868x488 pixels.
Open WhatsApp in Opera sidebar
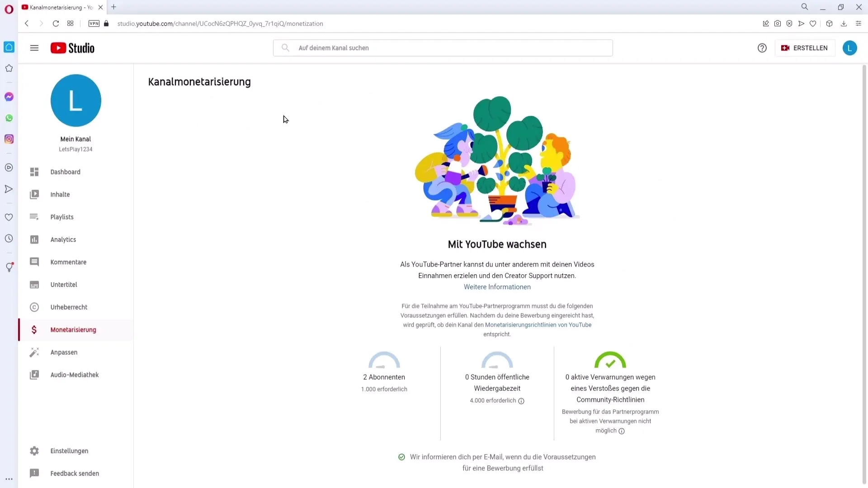point(9,118)
